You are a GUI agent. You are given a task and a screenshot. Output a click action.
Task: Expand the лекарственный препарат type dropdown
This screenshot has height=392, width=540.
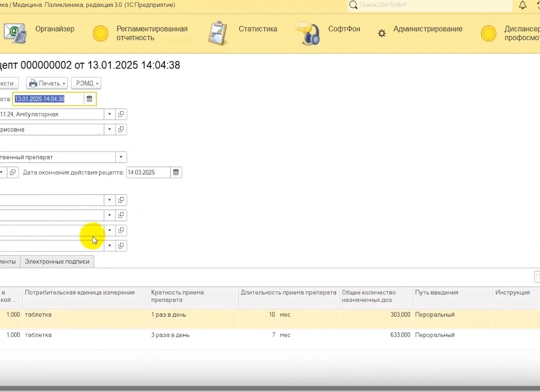coord(121,157)
